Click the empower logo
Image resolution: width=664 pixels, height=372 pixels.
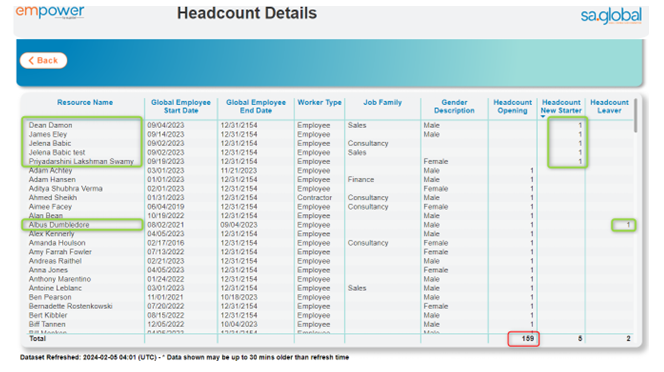(50, 11)
